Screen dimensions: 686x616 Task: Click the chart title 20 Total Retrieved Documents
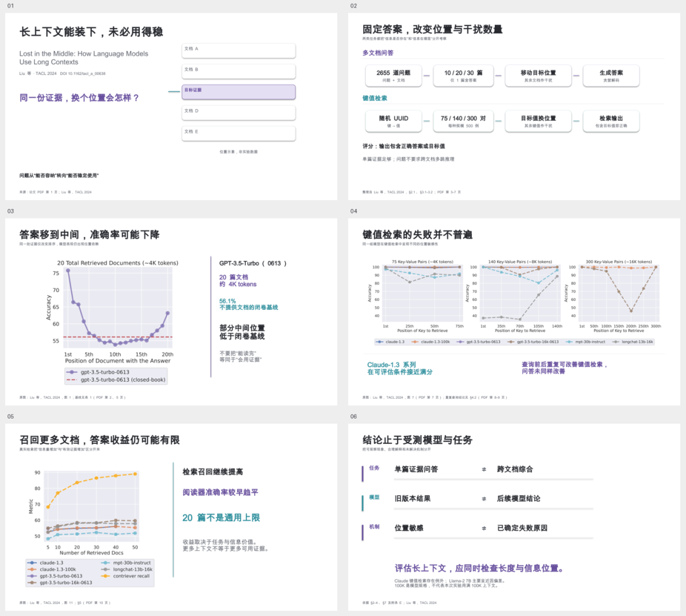tap(118, 263)
